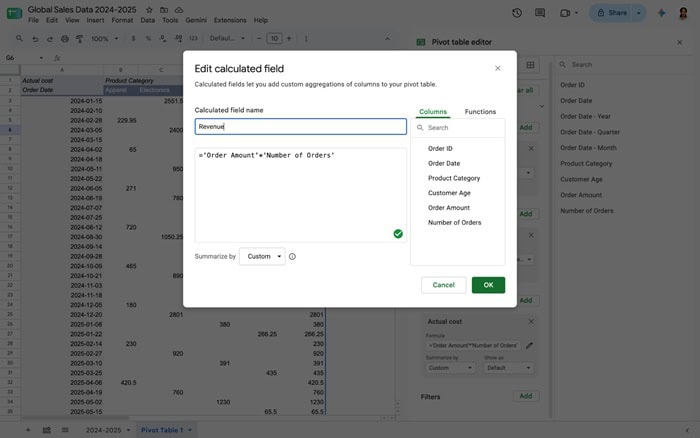Click the print toolbar icon
The height and width of the screenshot is (438, 700).
65,39
